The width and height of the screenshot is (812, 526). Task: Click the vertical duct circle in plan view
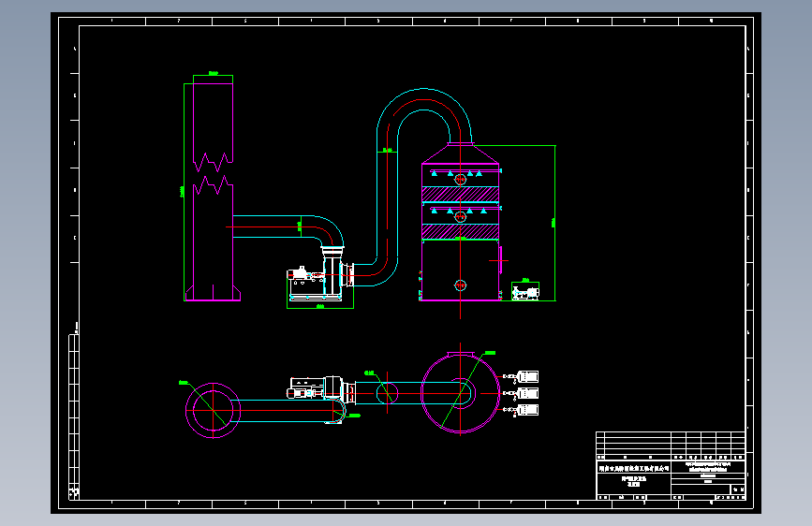tap(388, 393)
